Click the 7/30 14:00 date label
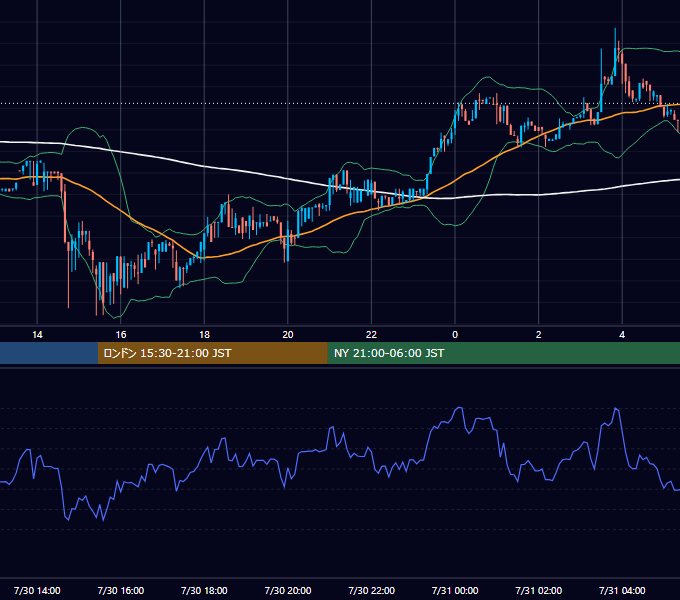The width and height of the screenshot is (680, 600). (37, 590)
